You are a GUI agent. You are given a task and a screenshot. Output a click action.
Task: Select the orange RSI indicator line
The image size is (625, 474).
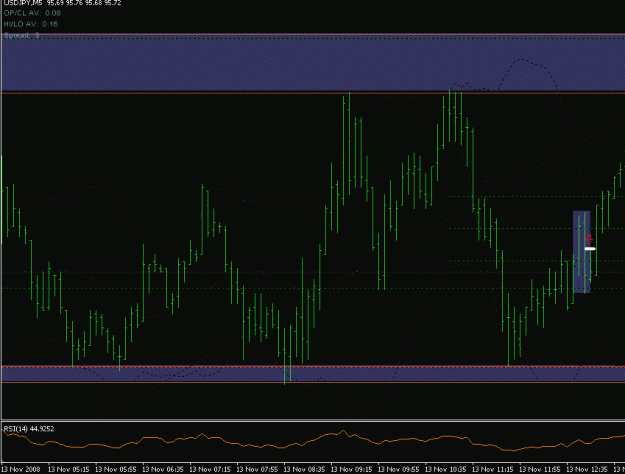[x=312, y=441]
